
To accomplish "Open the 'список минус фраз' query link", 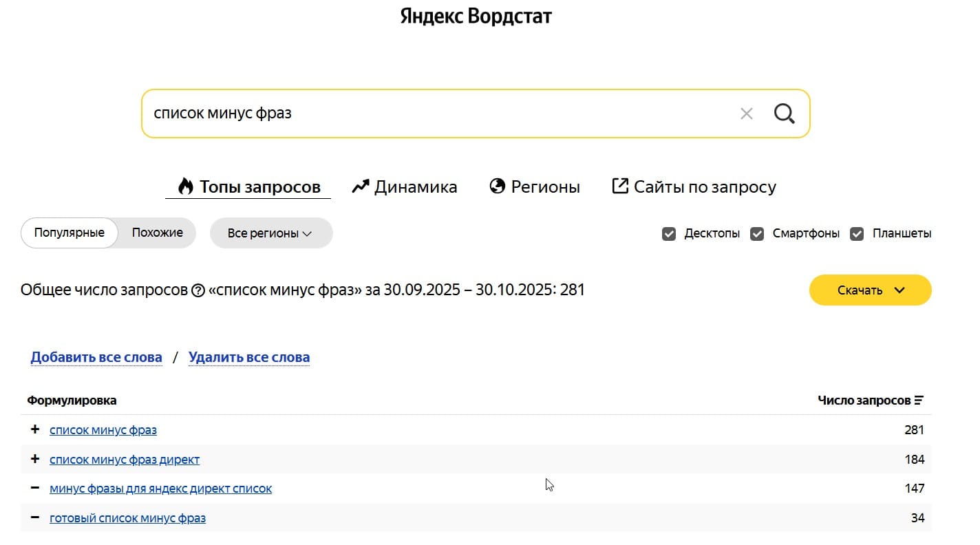I will click(x=103, y=430).
